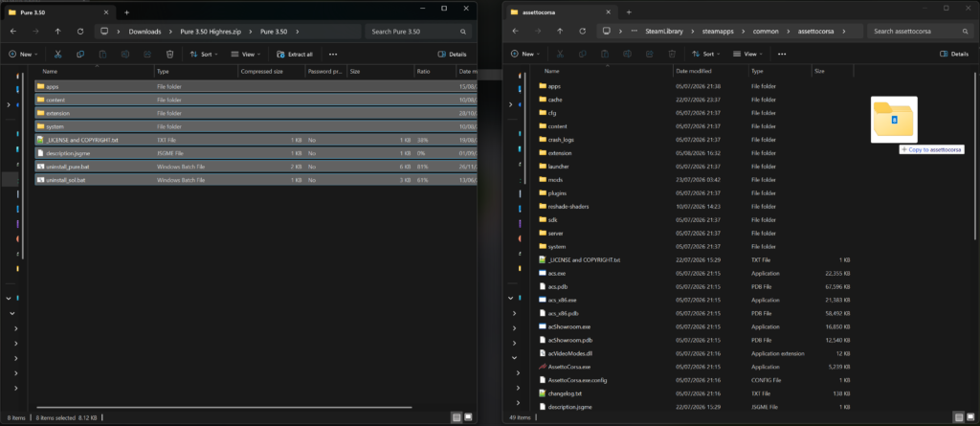Navigate to steamapps breadcrumb
This screenshot has height=426, width=980.
[719, 32]
